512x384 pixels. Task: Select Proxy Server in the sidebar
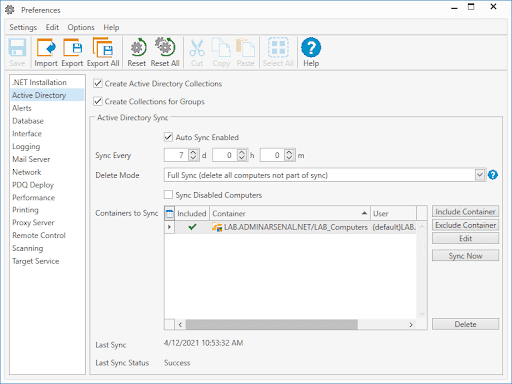pyautogui.click(x=47, y=223)
